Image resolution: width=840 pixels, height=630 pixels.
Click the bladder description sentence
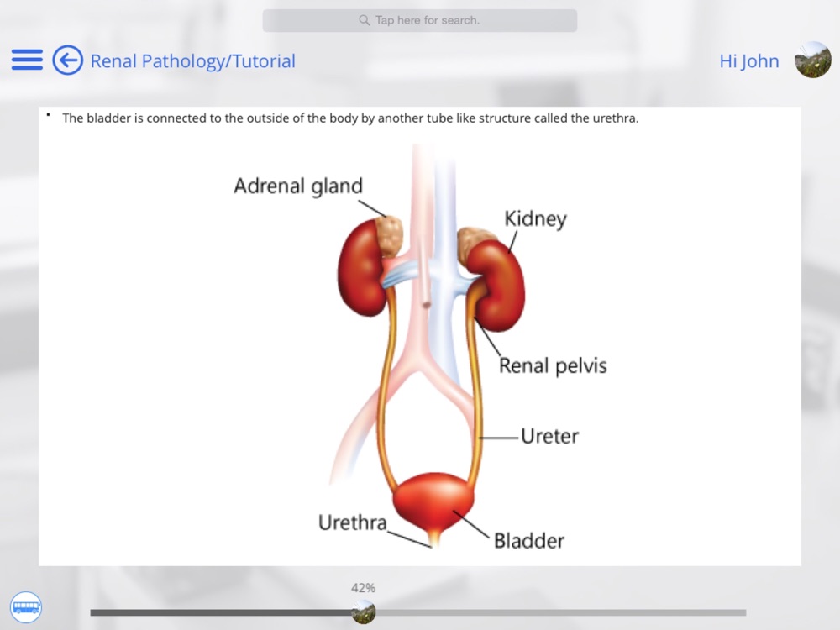tap(350, 118)
